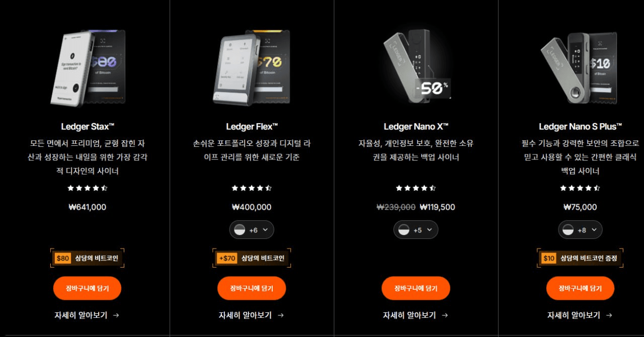Viewport: 644px width, 337px height.
Task: Add Ledger Nano S Plus to cart
Action: click(x=580, y=288)
